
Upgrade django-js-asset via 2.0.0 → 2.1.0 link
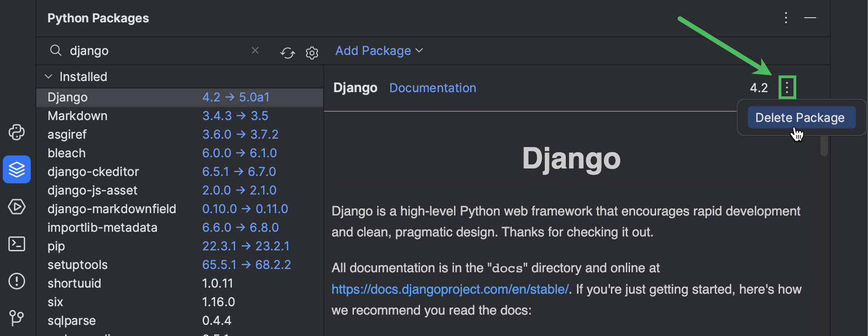[x=239, y=190]
